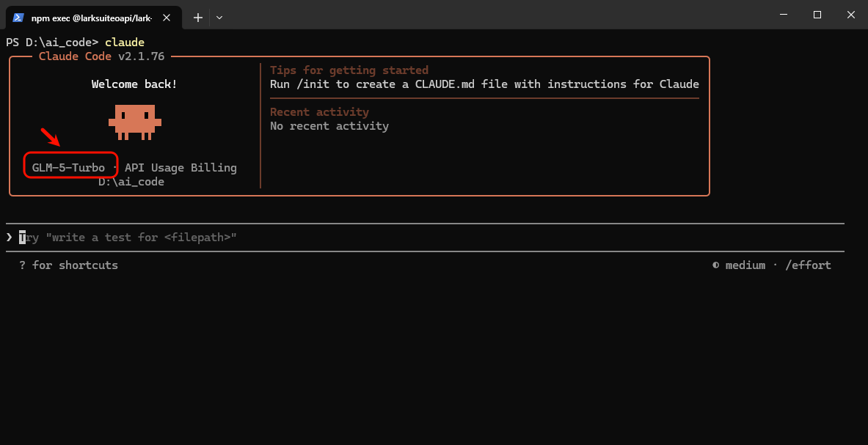
Task: Click the '/effort' command hint
Action: click(x=809, y=265)
